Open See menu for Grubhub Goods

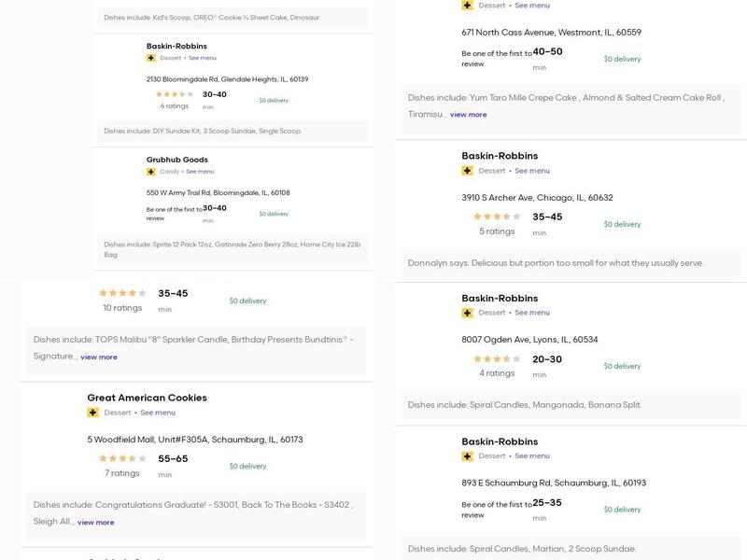tap(200, 172)
